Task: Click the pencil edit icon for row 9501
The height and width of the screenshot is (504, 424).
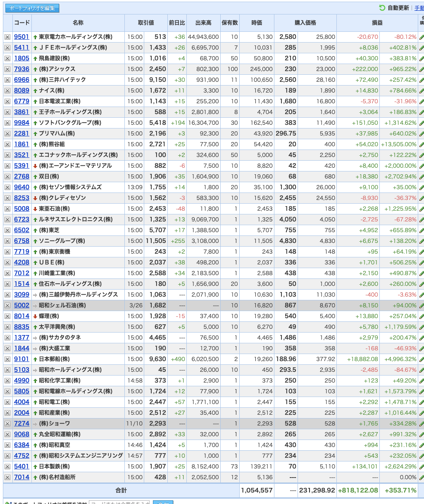Action: [421, 37]
